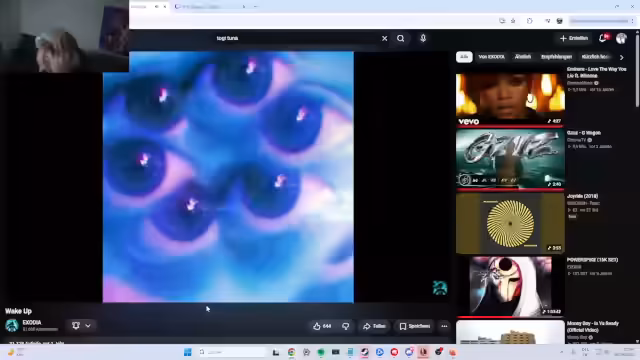This screenshot has height=360, width=640.
Task: Click the Speichern save button
Action: pos(415,326)
